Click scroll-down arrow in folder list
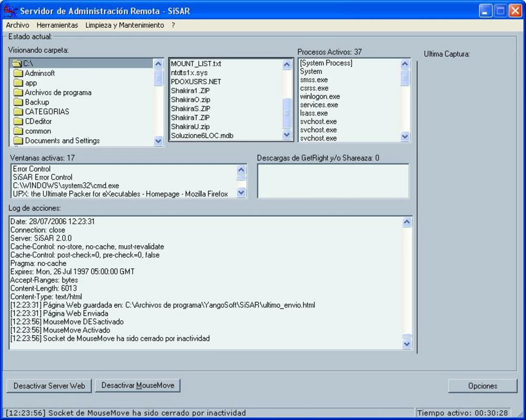The height and width of the screenshot is (420, 526). pos(159,141)
